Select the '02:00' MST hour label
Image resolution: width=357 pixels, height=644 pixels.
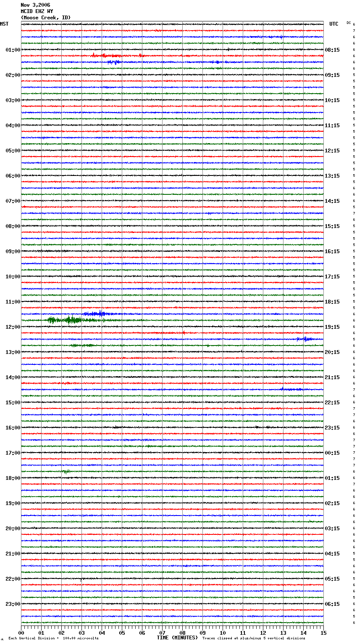coord(13,75)
